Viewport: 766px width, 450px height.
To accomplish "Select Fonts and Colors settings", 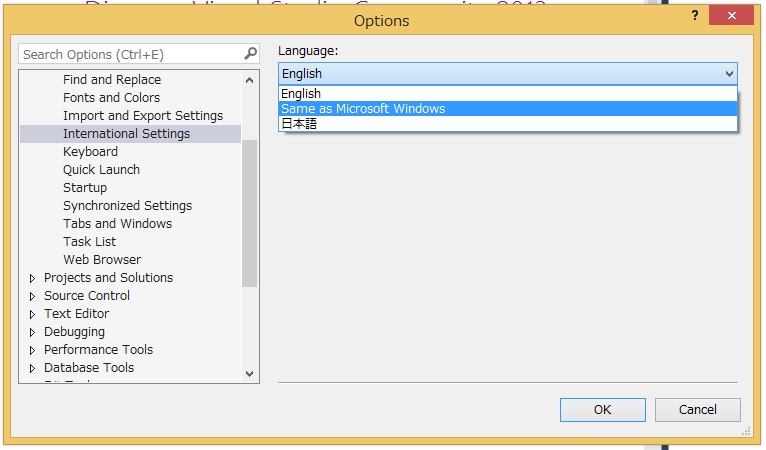I will point(111,98).
